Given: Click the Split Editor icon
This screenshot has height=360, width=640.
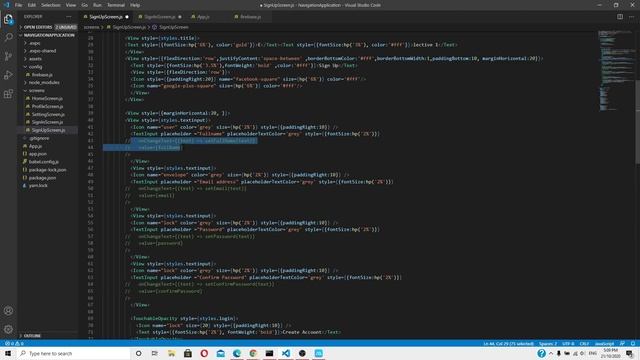Looking at the screenshot, I should coord(620,17).
